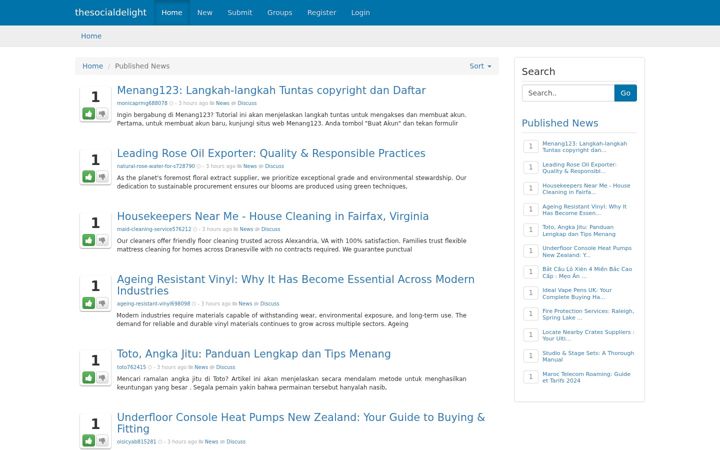Open Housekeepers Near Me article title
Image resolution: width=720 pixels, height=450 pixels.
[272, 216]
